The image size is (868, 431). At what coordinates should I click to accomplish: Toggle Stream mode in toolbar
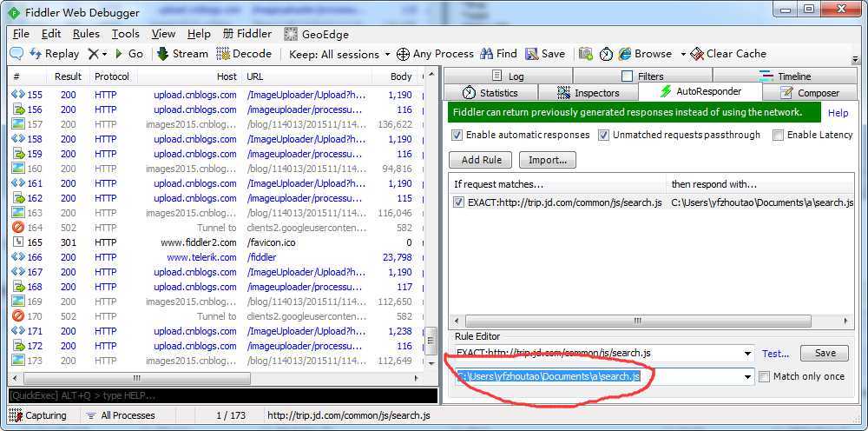point(182,54)
